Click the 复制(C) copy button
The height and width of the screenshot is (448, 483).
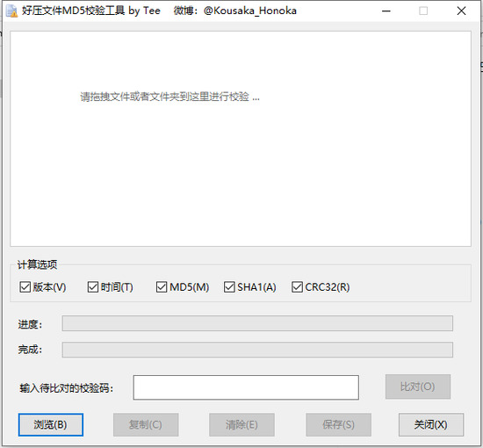(146, 424)
